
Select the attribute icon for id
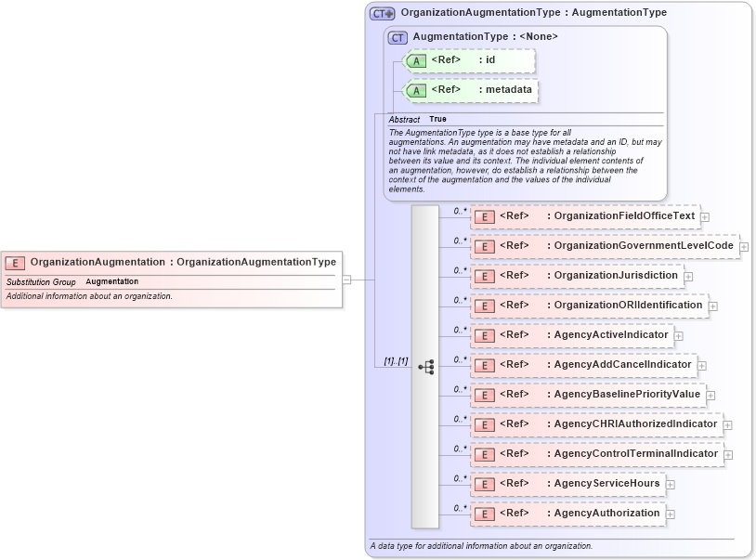coord(416,60)
